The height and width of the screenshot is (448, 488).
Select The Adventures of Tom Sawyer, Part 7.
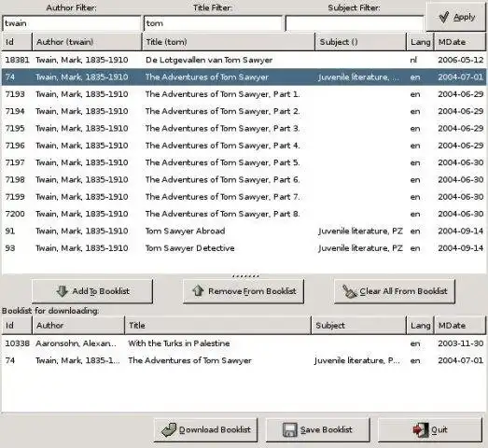click(244, 197)
